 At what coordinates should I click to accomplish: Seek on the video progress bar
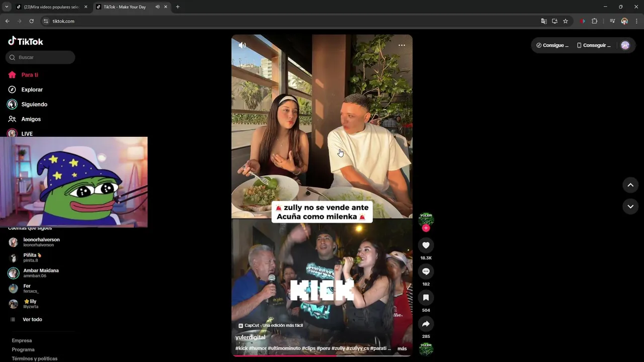coord(322,355)
